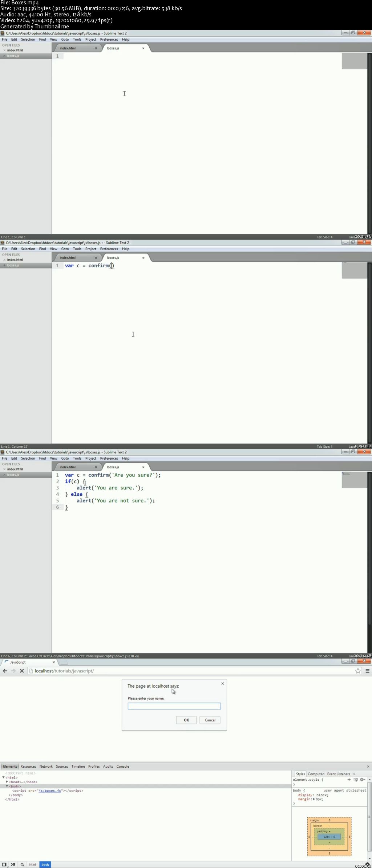Select index.html in the 'confirm(' window's sidebar

pyautogui.click(x=15, y=260)
